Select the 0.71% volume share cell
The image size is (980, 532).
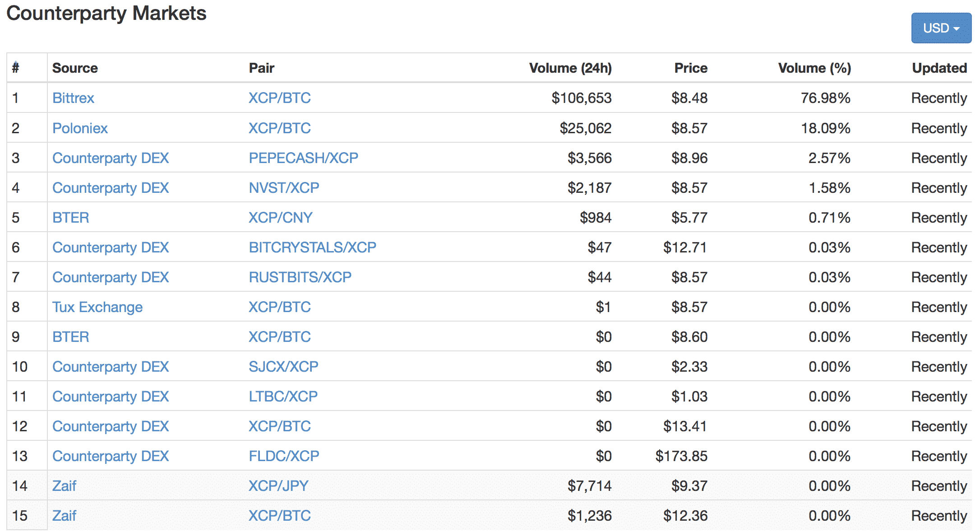[829, 218]
